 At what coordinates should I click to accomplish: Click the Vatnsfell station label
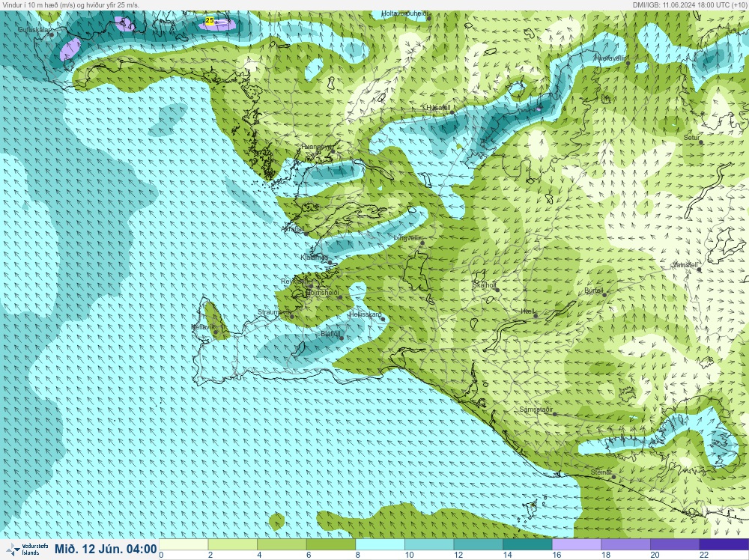pyautogui.click(x=685, y=265)
